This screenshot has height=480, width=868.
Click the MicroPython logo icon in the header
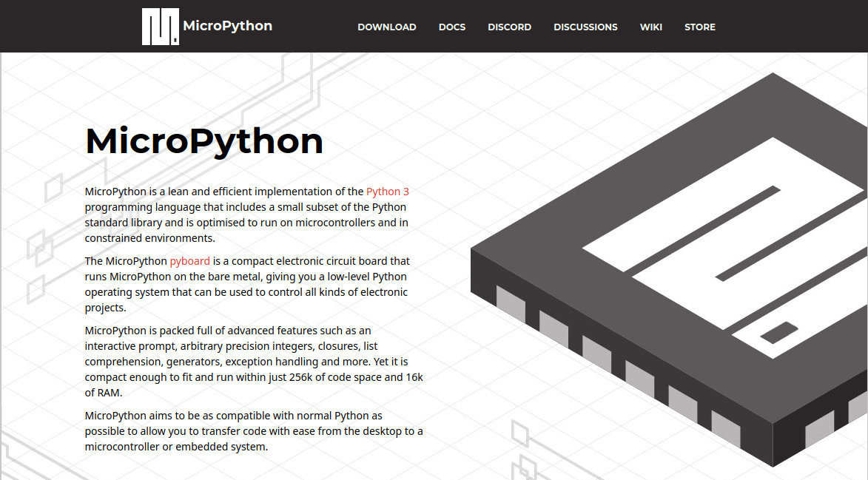point(161,27)
